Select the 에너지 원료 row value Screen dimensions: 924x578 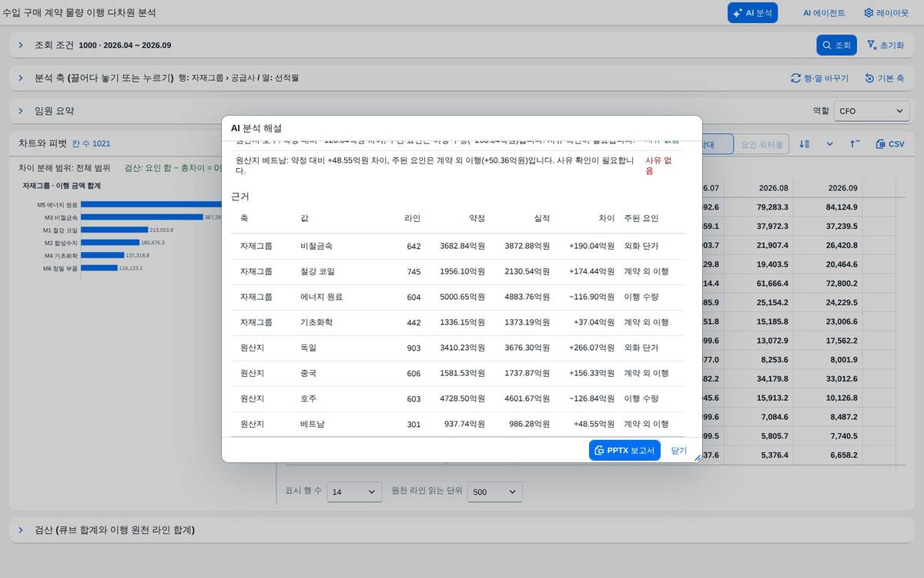coord(321,297)
